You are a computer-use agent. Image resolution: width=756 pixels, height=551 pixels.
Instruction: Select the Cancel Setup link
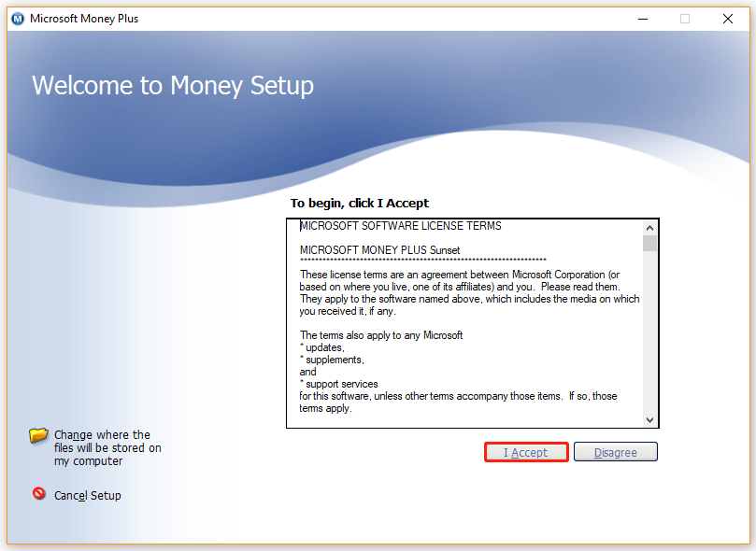pyautogui.click(x=87, y=496)
